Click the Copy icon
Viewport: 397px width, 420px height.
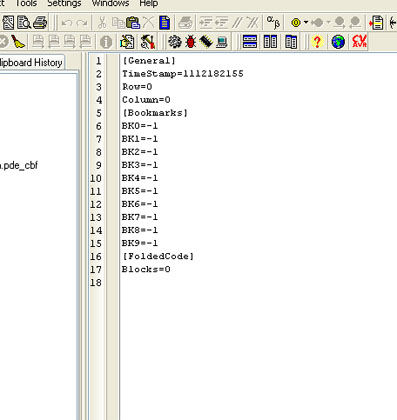(x=117, y=23)
